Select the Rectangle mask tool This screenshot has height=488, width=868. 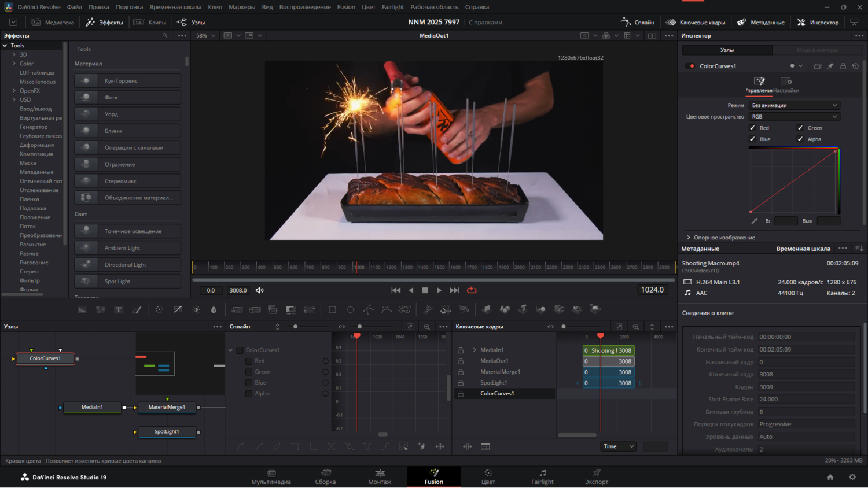[332, 310]
